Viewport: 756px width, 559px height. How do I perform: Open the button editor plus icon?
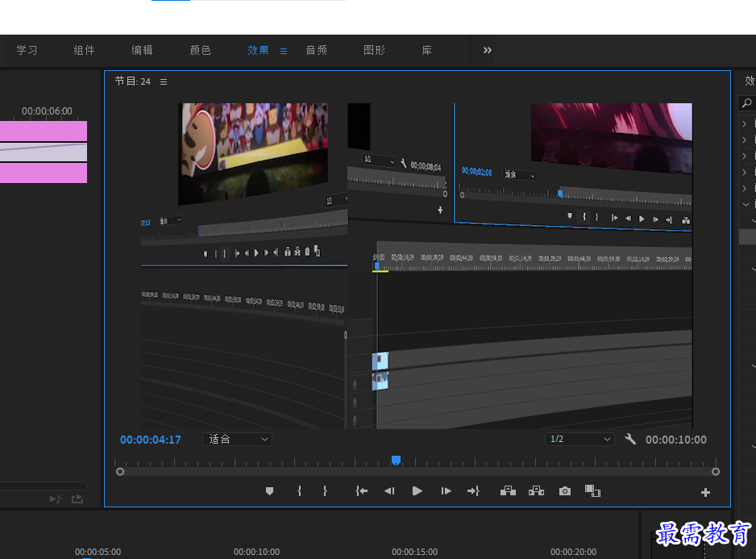tap(705, 492)
